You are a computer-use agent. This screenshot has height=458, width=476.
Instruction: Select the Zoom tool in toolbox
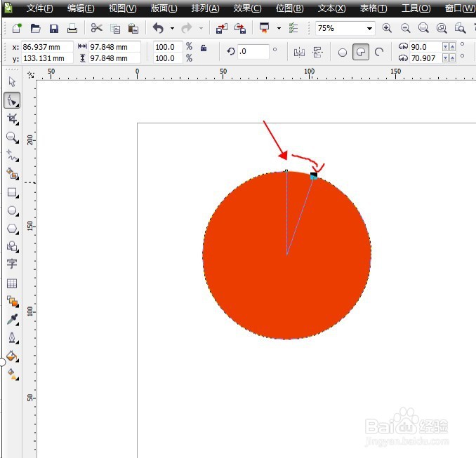[x=13, y=137]
